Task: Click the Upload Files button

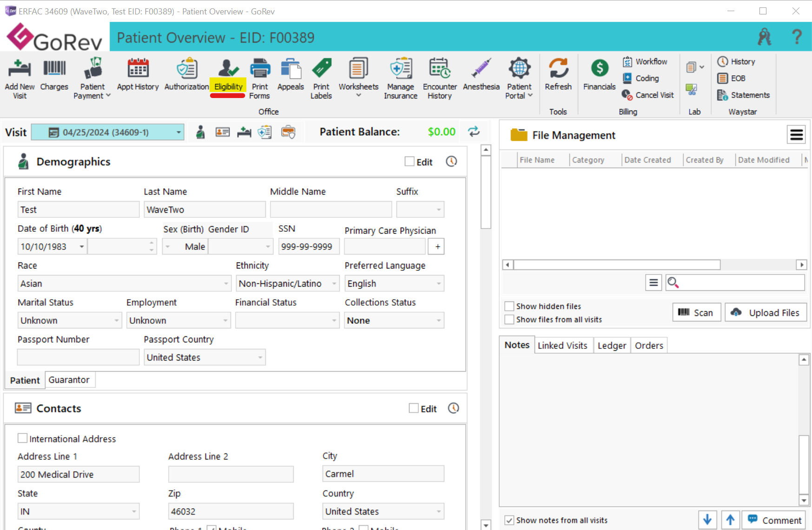Action: click(766, 313)
